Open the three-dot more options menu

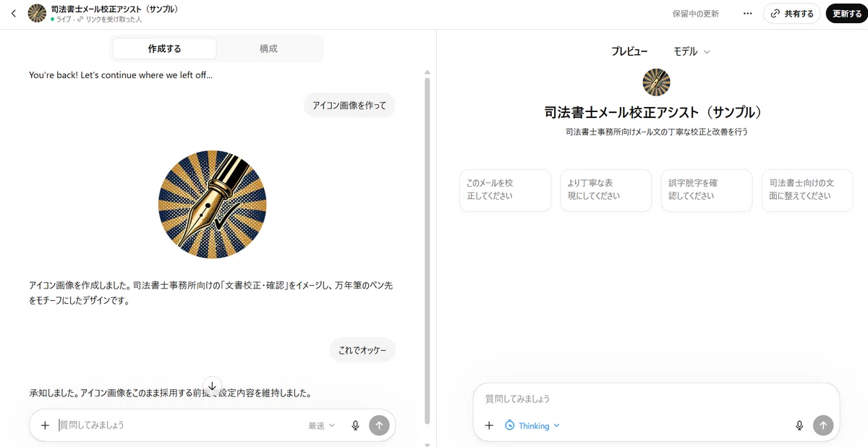coord(748,14)
